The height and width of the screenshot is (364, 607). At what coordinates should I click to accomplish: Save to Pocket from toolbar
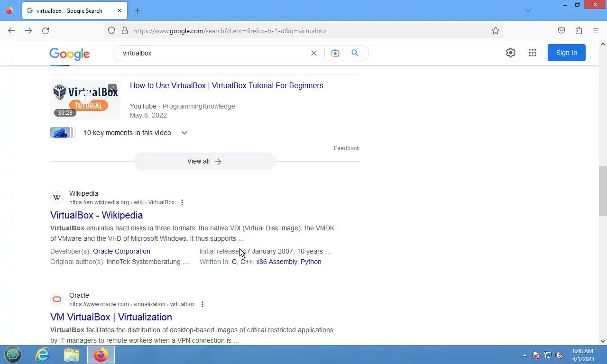[x=561, y=31]
